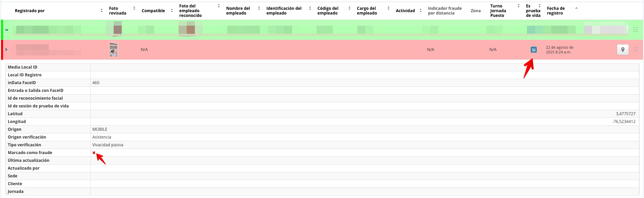
Task: Click the map pin location button
Action: point(622,50)
